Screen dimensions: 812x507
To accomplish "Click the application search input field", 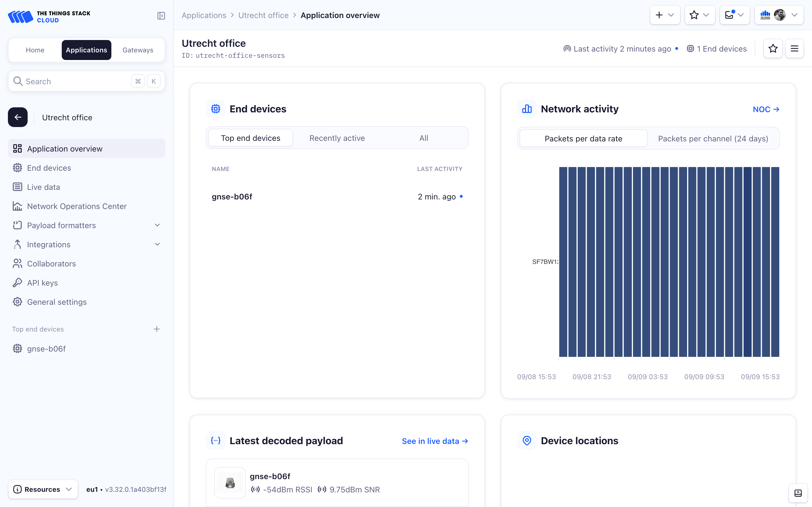I will [87, 81].
